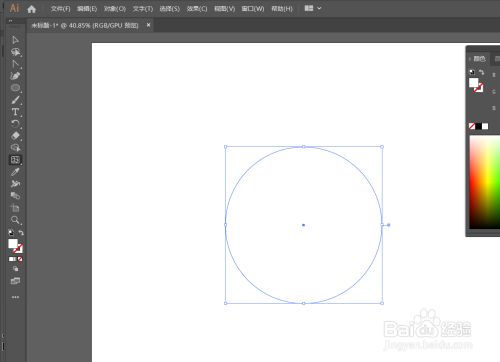
Task: Choose the Symbol Sprayer tool
Action: [15, 184]
